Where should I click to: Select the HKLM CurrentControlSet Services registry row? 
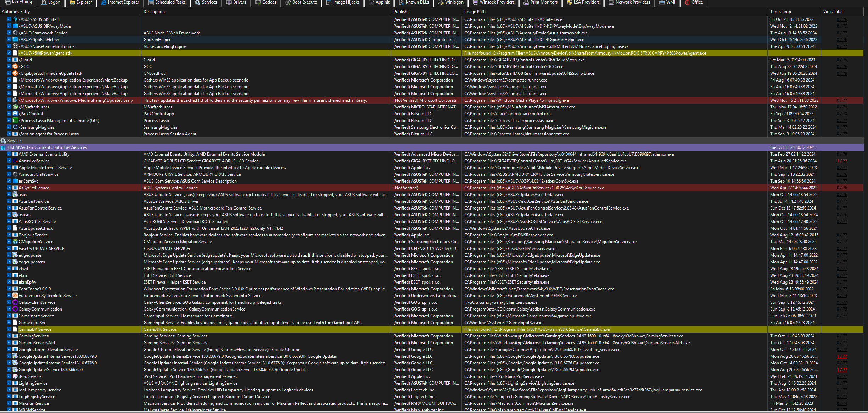tap(47, 147)
